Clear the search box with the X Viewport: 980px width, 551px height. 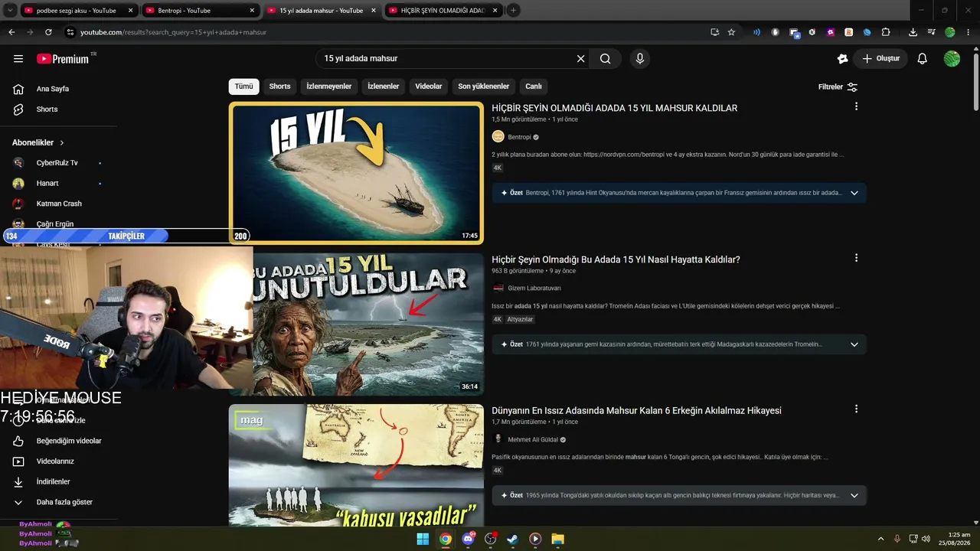(580, 59)
